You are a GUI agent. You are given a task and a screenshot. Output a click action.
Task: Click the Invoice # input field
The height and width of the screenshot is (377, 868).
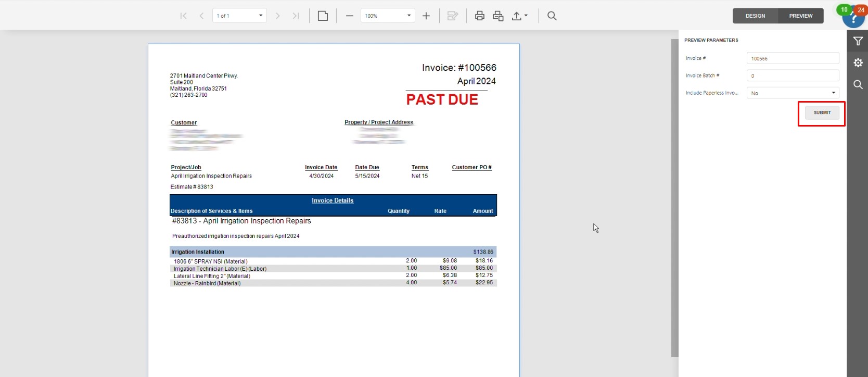[793, 58]
